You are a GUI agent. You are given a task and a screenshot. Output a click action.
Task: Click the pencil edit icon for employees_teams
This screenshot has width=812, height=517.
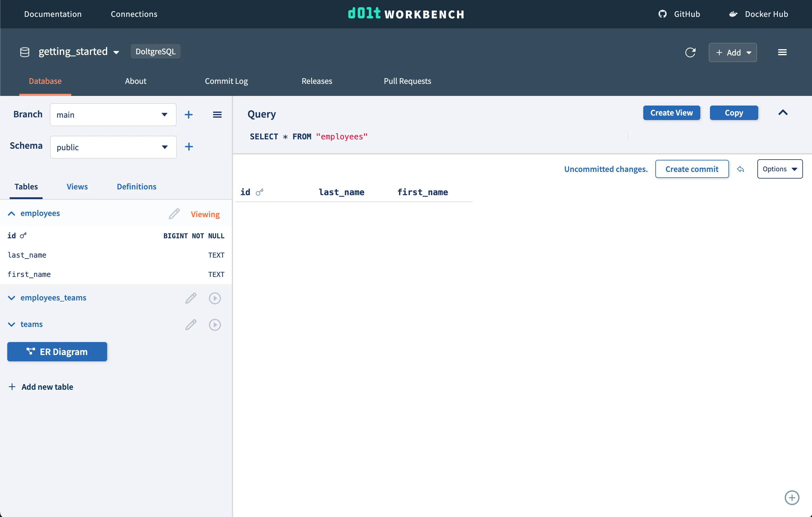[191, 298]
